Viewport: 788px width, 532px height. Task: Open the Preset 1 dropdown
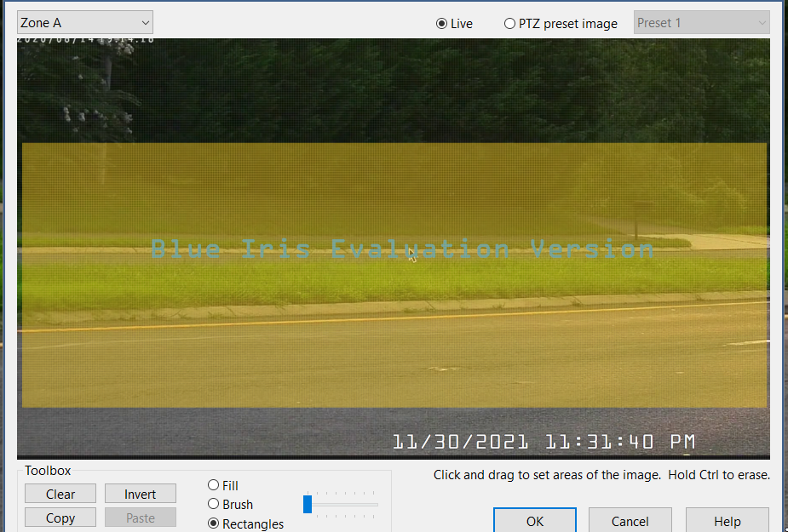(702, 23)
